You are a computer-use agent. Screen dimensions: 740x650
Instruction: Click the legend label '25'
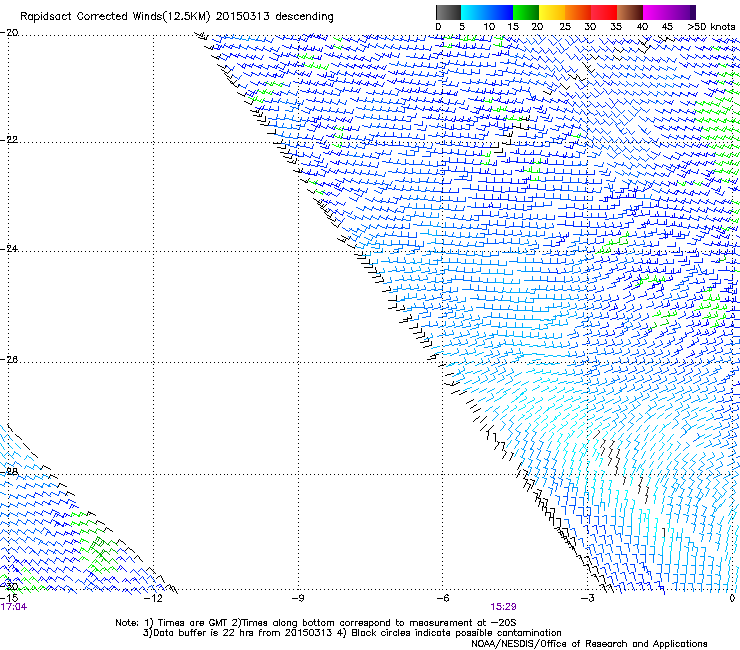pyautogui.click(x=565, y=27)
